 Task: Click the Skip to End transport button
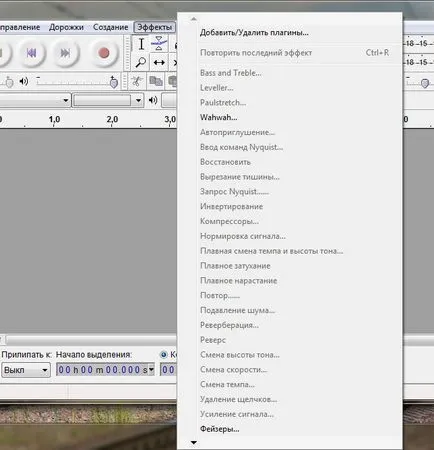[x=65, y=53]
